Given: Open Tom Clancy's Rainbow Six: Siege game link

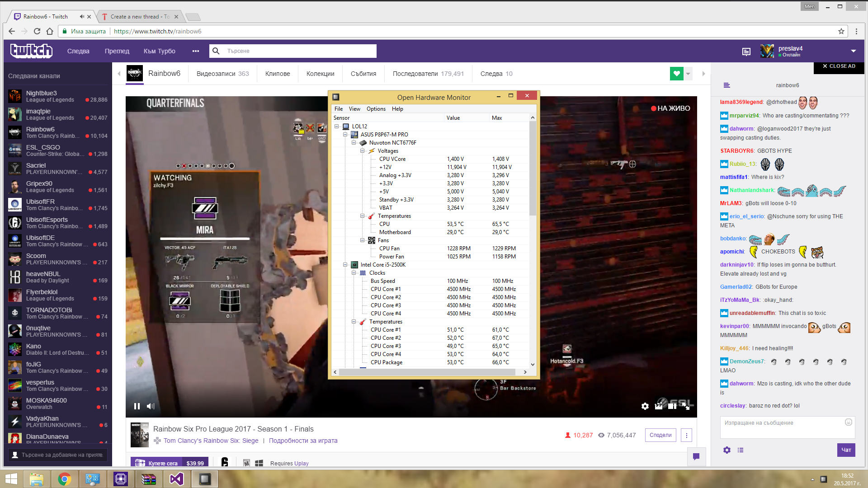Looking at the screenshot, I should 211,441.
